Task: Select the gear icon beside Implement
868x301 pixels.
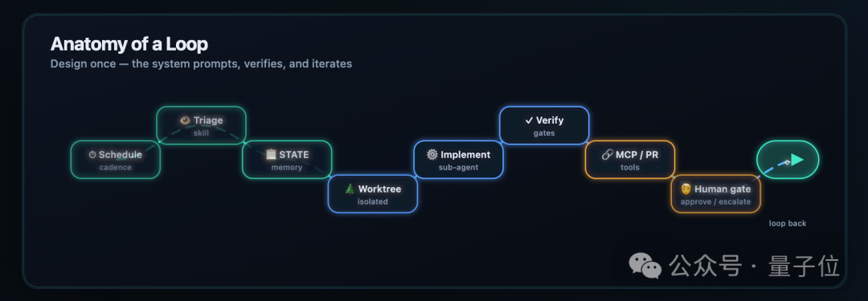Action: tap(432, 155)
